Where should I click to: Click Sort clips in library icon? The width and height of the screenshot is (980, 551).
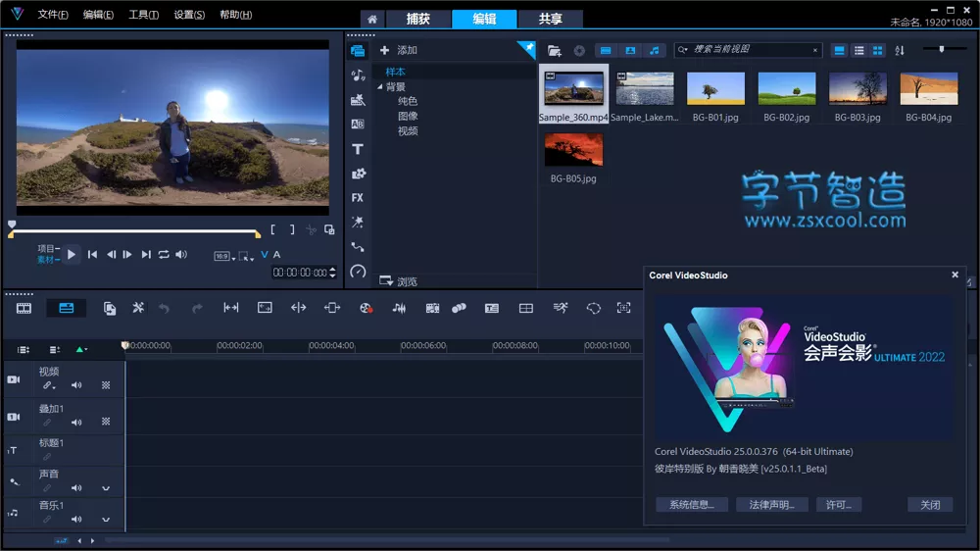pyautogui.click(x=900, y=51)
